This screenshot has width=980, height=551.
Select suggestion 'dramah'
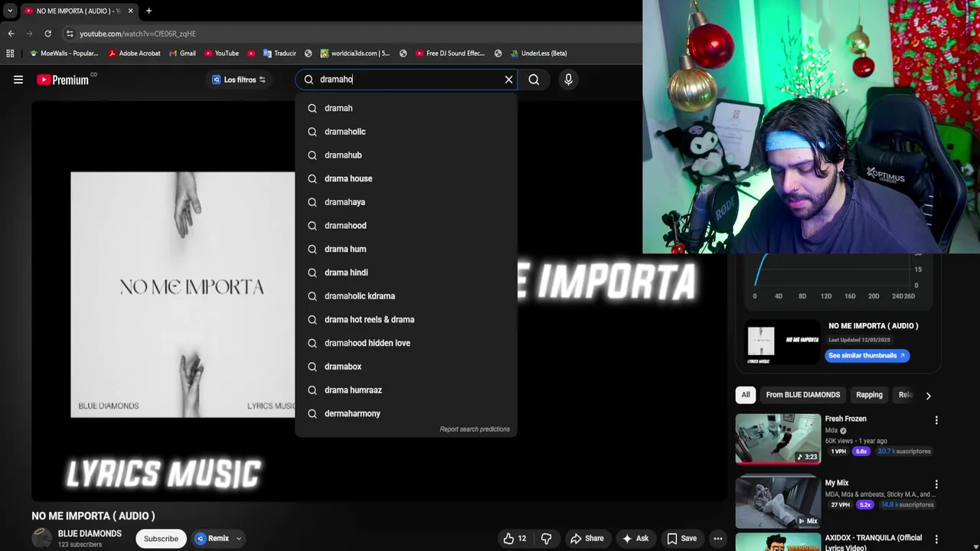406,108
